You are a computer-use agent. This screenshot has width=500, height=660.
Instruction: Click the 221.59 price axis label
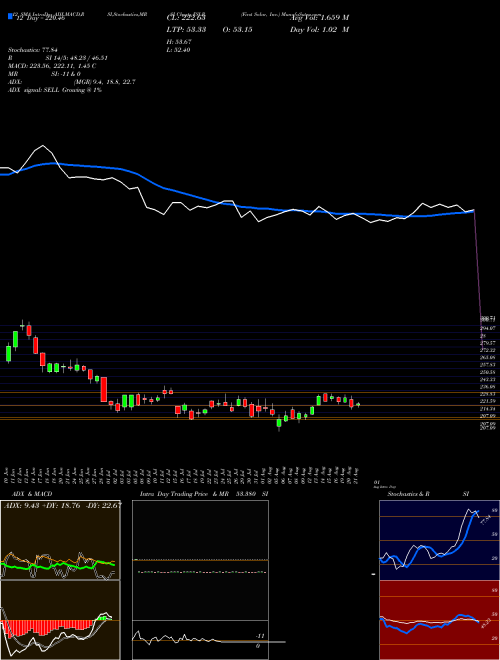[489, 401]
